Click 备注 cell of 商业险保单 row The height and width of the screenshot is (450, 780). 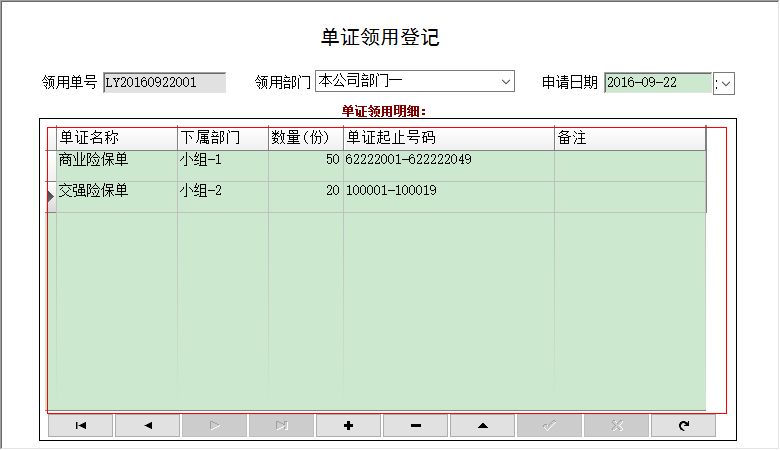[630, 166]
